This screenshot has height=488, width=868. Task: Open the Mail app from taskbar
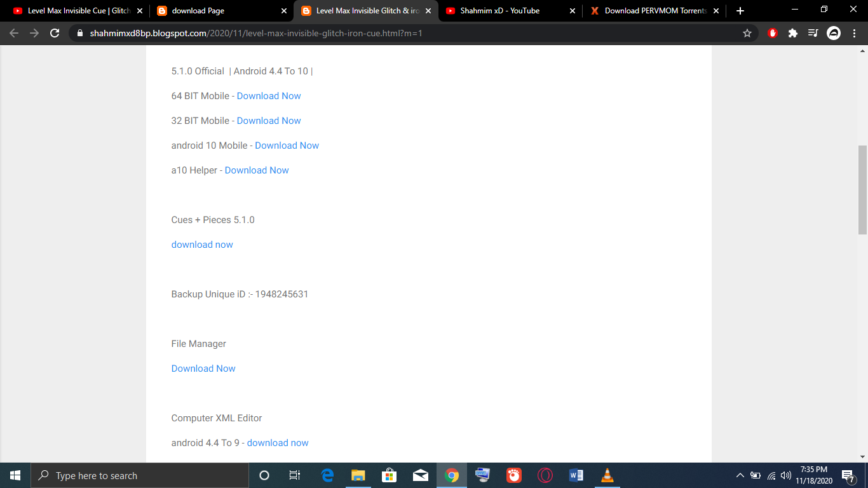[x=420, y=475]
